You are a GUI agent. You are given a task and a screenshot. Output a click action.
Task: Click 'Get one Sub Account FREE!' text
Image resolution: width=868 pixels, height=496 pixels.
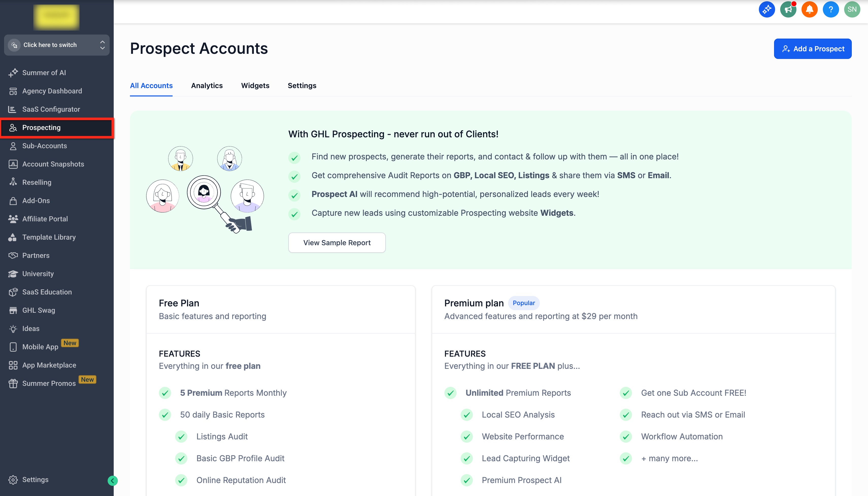[x=694, y=393]
